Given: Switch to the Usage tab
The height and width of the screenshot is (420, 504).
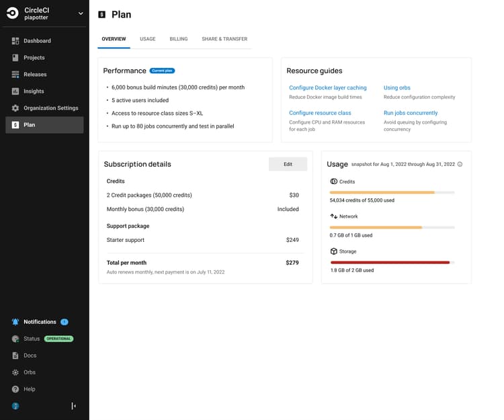Looking at the screenshot, I should [x=147, y=39].
